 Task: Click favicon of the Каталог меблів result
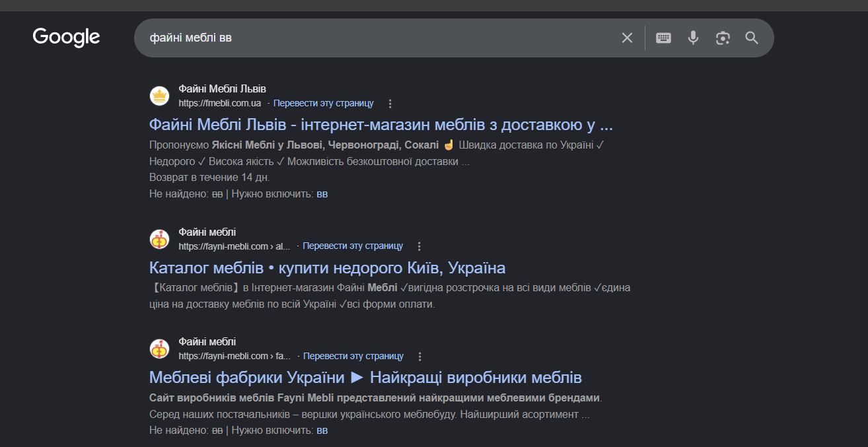(x=160, y=239)
